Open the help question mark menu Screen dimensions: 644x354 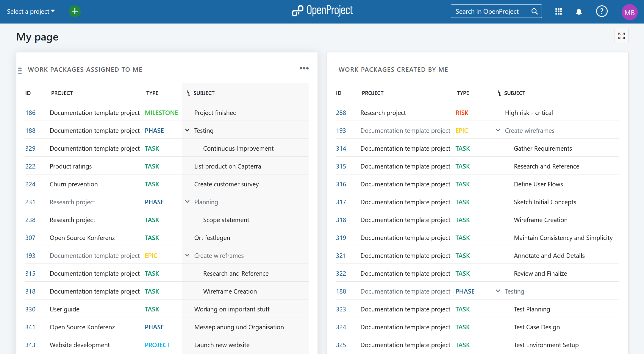[x=601, y=12]
